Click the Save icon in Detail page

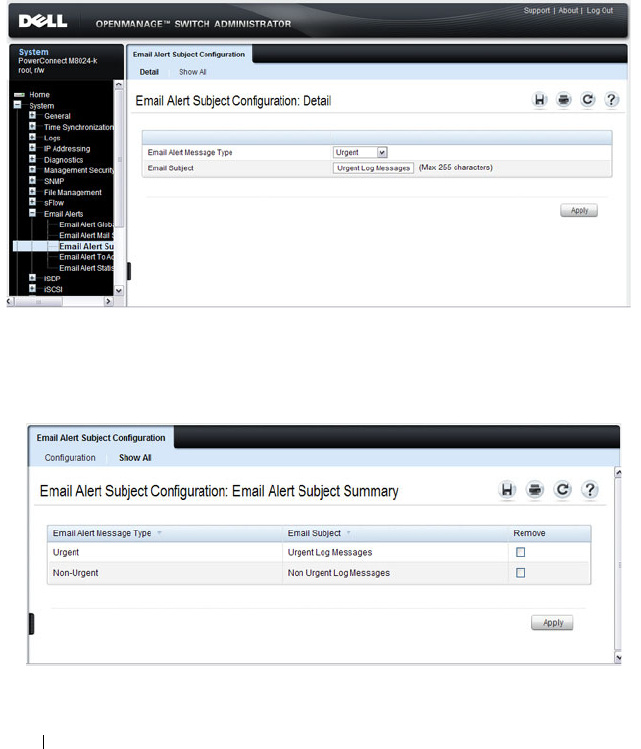tap(539, 100)
